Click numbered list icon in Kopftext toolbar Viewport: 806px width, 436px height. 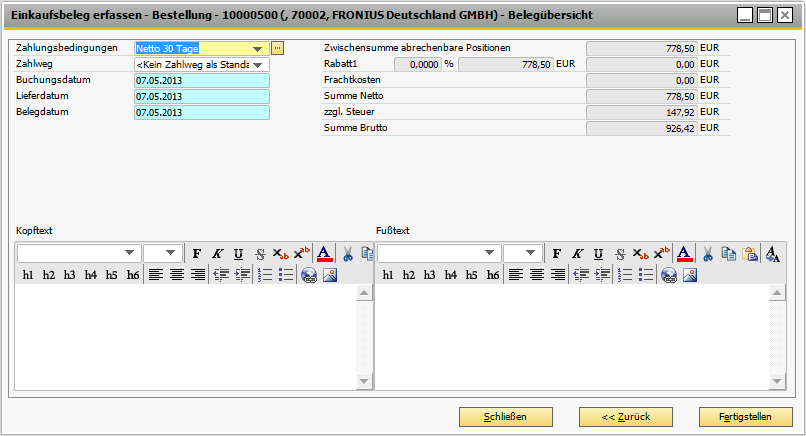tap(265, 275)
